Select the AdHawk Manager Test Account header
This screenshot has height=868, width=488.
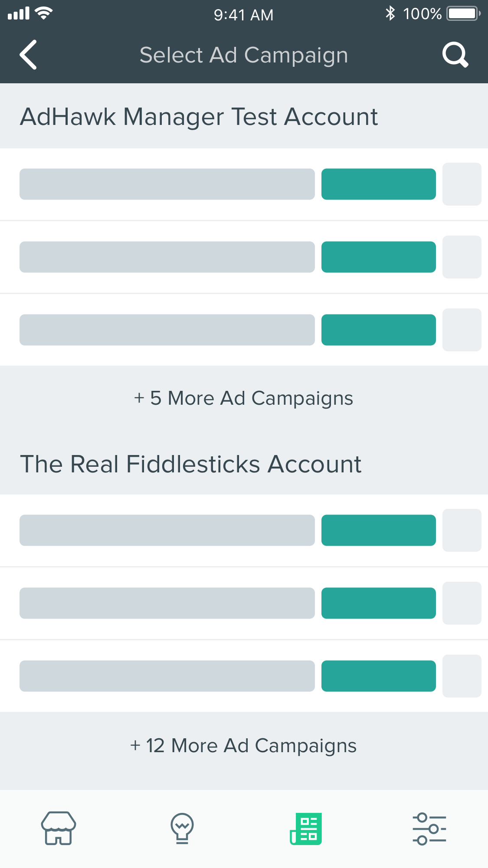[199, 117]
